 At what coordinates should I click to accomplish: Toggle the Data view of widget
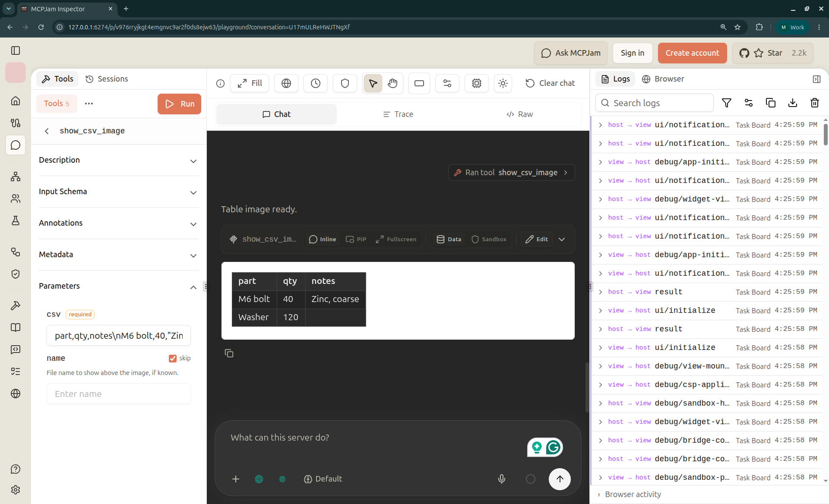tap(449, 239)
